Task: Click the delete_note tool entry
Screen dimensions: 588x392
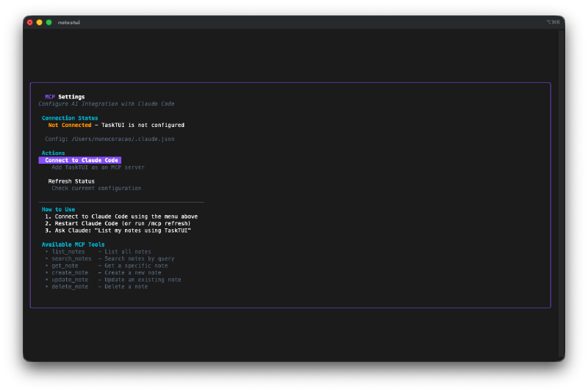Action: pyautogui.click(x=70, y=286)
